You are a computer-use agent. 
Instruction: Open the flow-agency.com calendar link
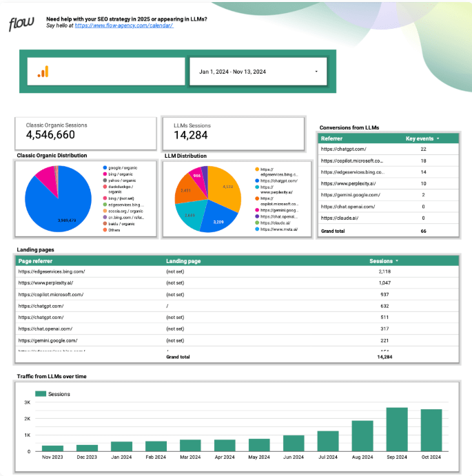[x=123, y=25]
